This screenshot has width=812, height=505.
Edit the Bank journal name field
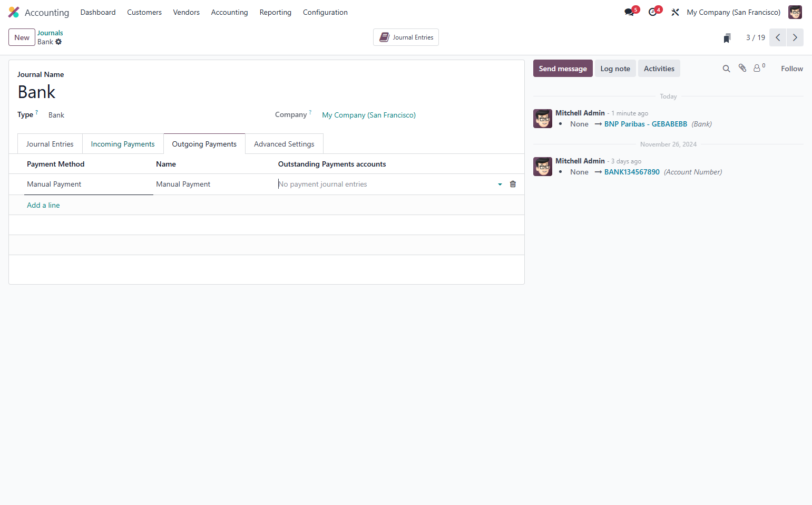click(266, 92)
